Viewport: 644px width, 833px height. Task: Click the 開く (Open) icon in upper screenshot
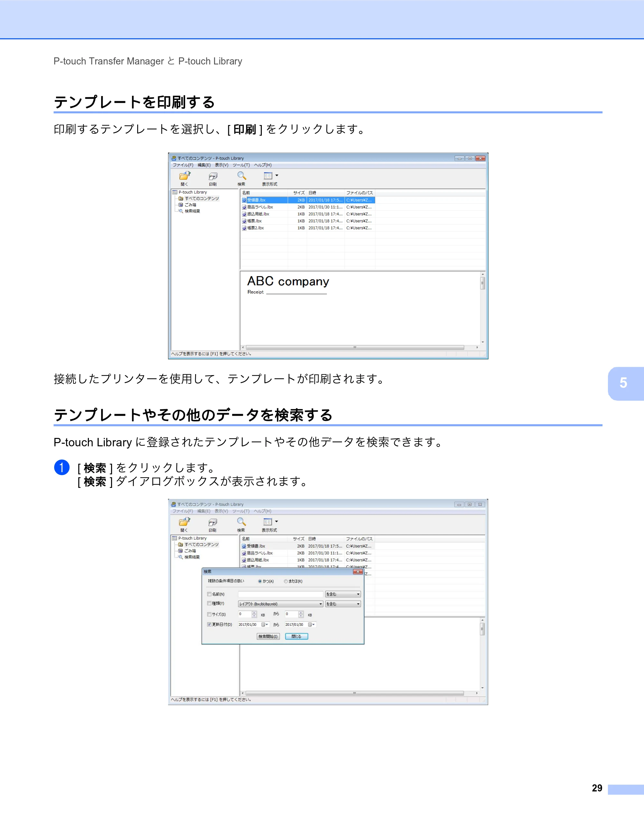click(185, 176)
